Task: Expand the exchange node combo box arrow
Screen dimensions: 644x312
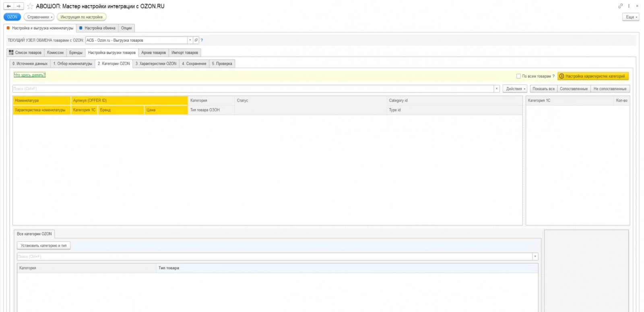Action: coord(190,40)
